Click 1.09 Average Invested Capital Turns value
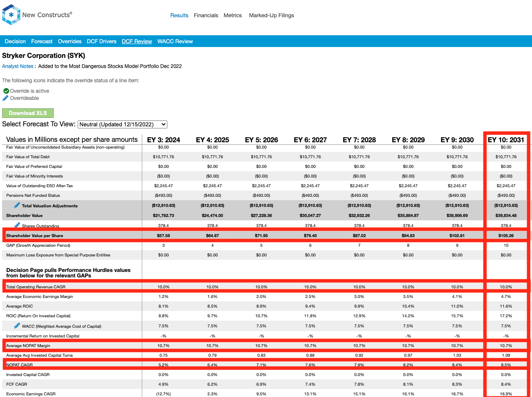Image resolution: width=532 pixels, height=397 pixels. tap(506, 355)
